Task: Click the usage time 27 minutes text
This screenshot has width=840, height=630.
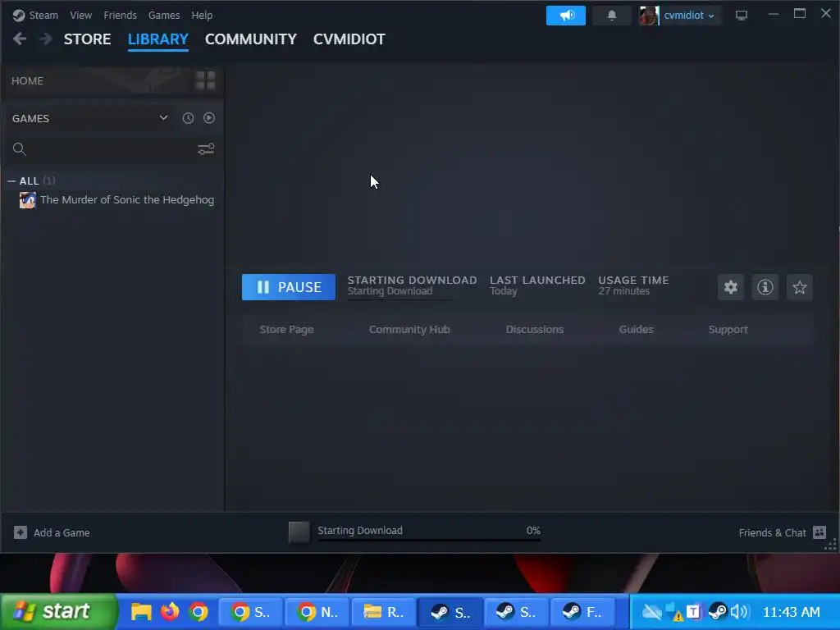Action: coord(623,291)
